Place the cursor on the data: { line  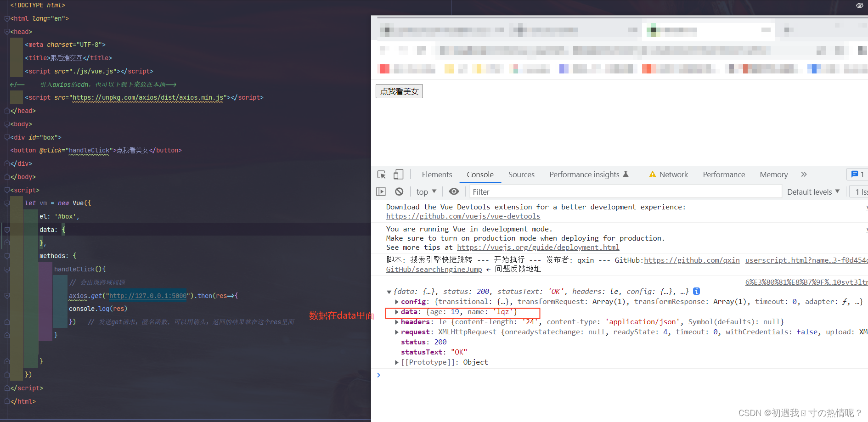[x=52, y=230]
